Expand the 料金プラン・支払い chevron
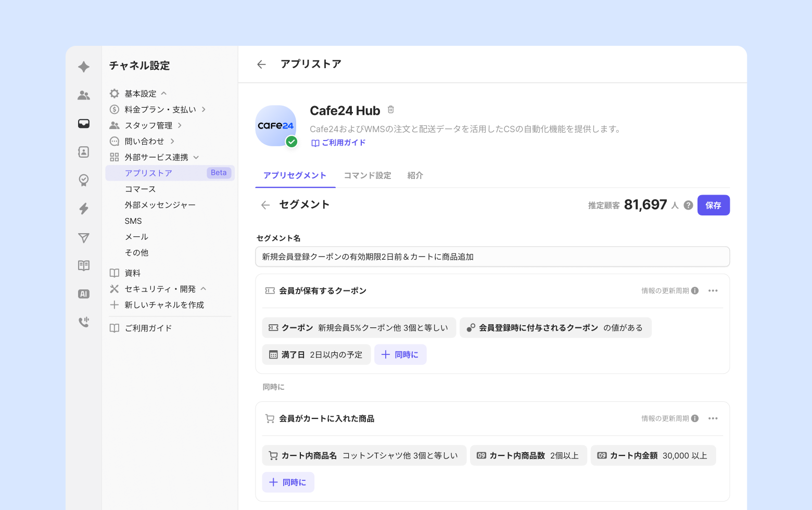The height and width of the screenshot is (510, 812). 204,109
